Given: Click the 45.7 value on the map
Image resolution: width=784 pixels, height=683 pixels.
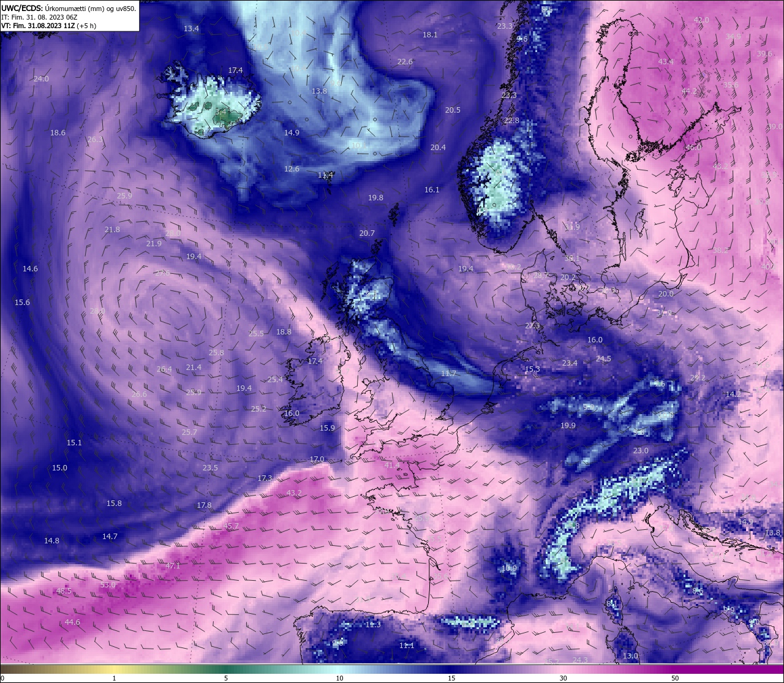Looking at the screenshot, I should pyautogui.click(x=231, y=526).
